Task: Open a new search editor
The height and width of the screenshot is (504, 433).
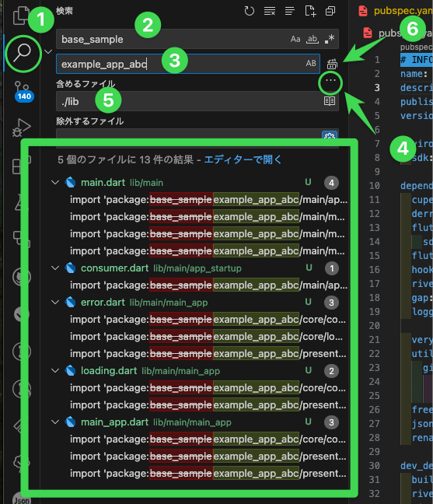Action: pos(310,11)
